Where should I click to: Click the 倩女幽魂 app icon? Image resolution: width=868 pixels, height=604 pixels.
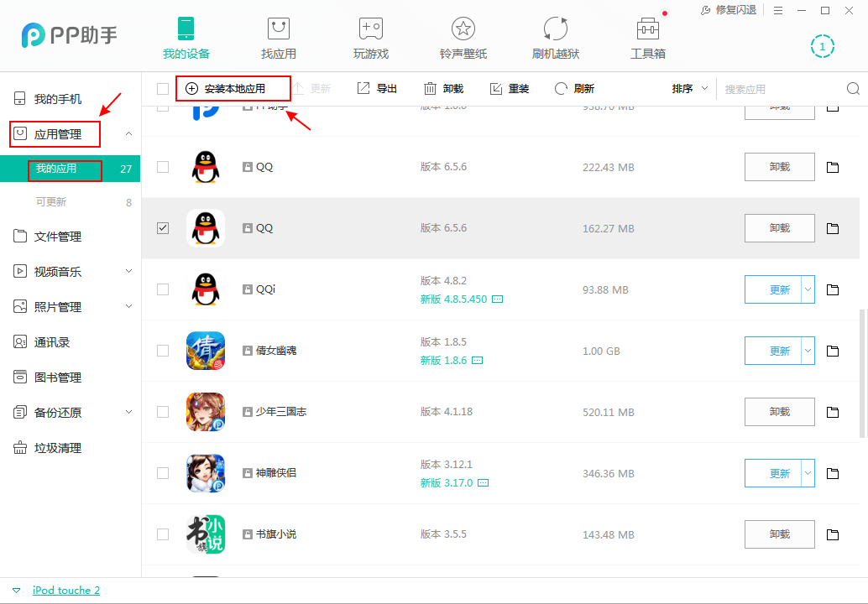tap(206, 351)
